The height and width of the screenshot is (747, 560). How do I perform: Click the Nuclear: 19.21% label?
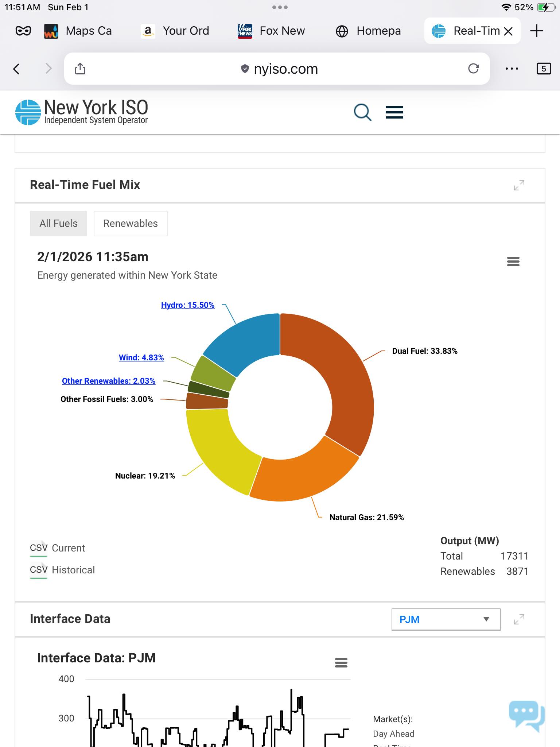[x=145, y=476]
